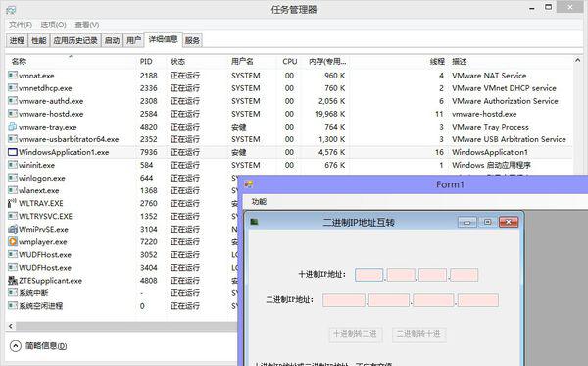The height and width of the screenshot is (366, 588).
Task: Click 'VMware Authorization Service' description
Action: click(505, 101)
